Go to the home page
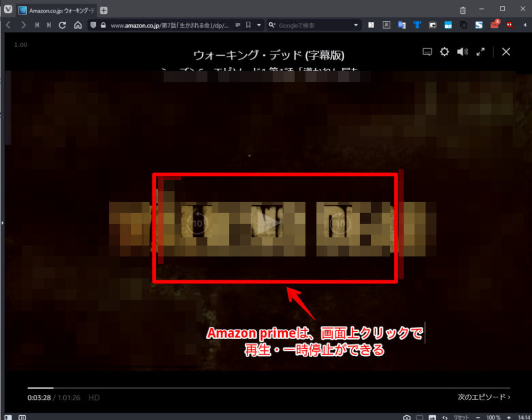 click(78, 25)
